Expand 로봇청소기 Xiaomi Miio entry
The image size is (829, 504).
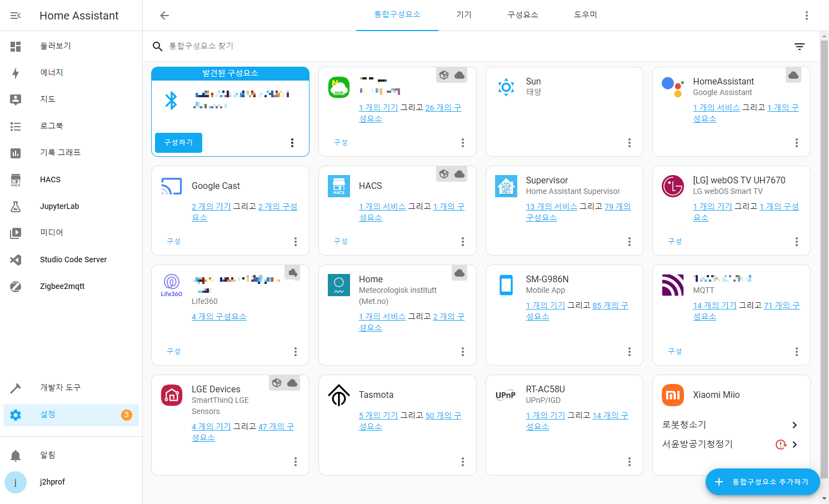[731, 425]
